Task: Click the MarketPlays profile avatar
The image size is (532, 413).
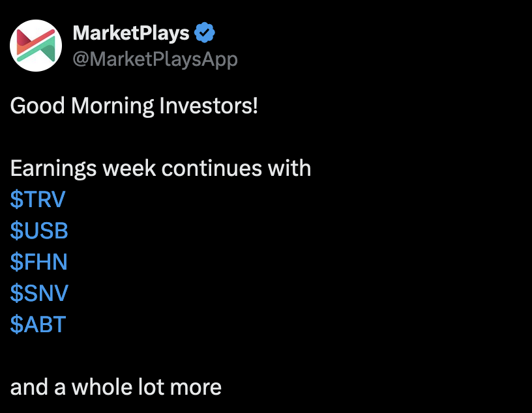Action: (x=36, y=46)
